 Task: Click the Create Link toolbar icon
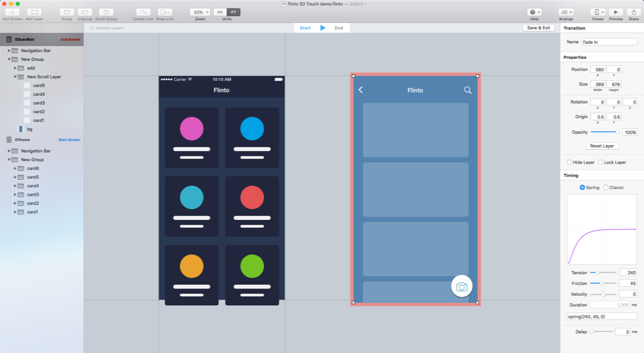click(x=143, y=12)
